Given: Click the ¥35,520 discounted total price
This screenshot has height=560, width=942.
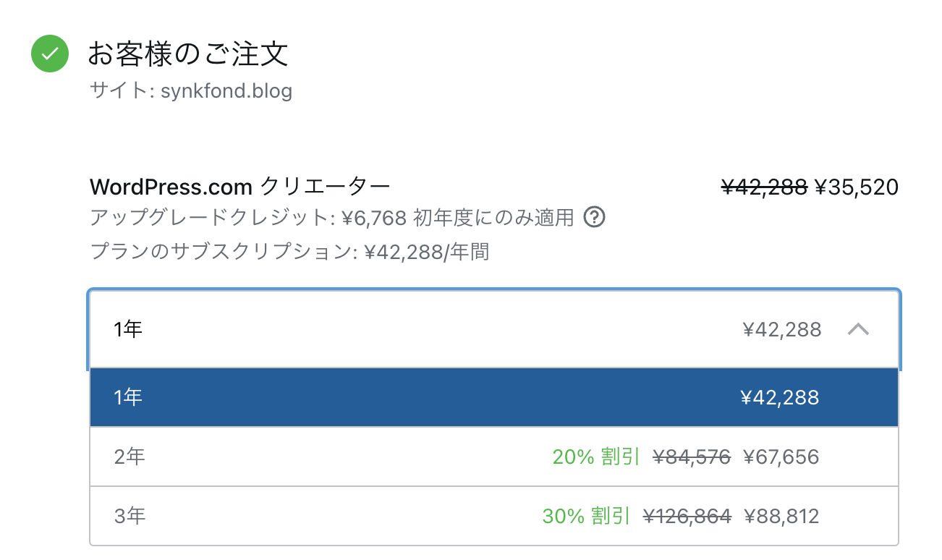Looking at the screenshot, I should [x=856, y=187].
